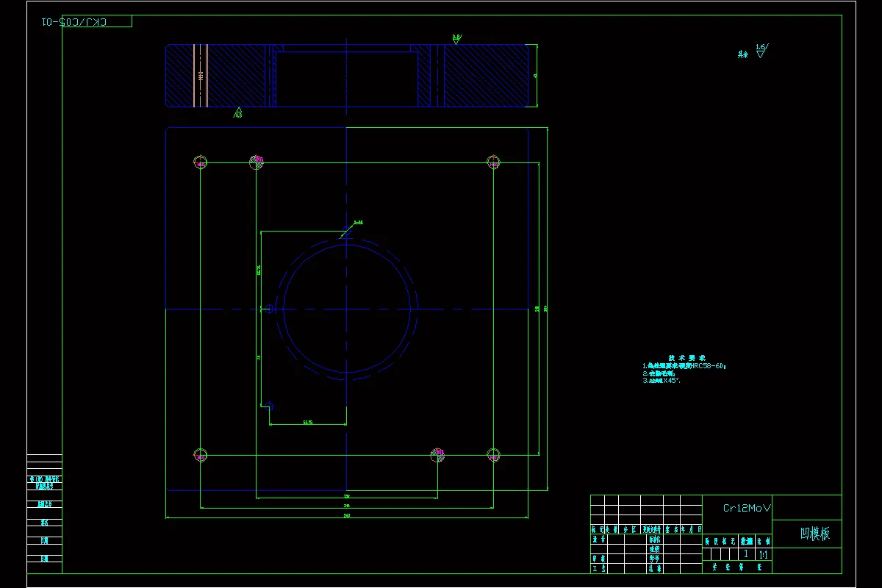Image resolution: width=882 pixels, height=588 pixels.
Task: Click the 0.8 roughness symbol above section view
Action: [x=456, y=38]
